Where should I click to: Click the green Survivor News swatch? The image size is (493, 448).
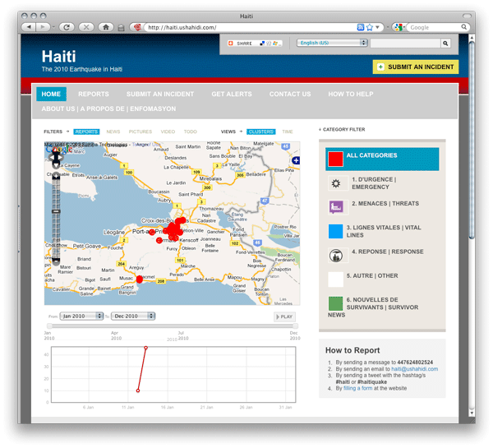pyautogui.click(x=335, y=303)
